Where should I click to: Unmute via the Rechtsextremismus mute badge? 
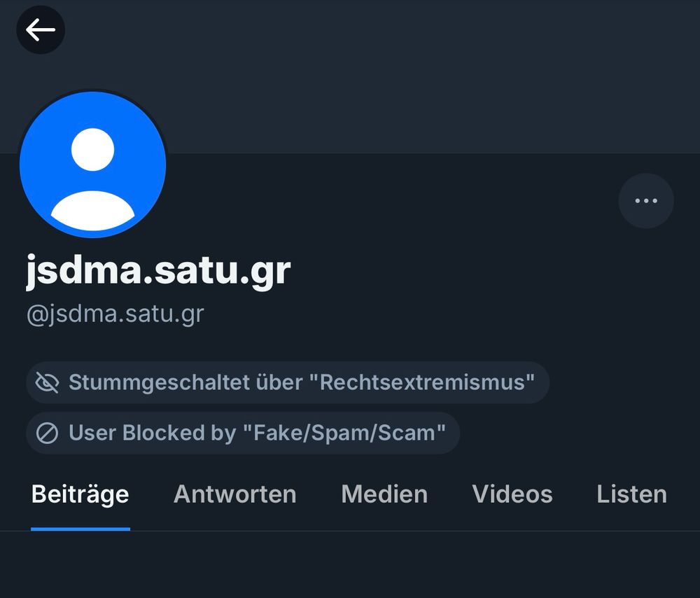pyautogui.click(x=287, y=382)
